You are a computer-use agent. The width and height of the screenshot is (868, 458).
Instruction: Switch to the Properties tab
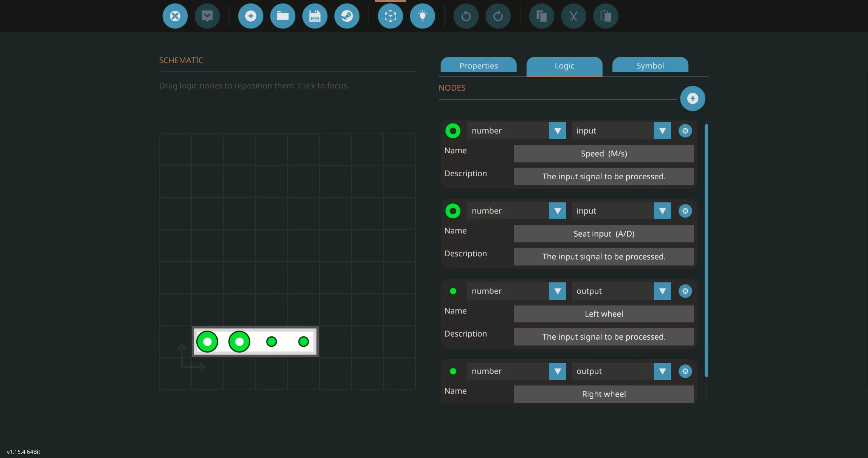tap(478, 65)
